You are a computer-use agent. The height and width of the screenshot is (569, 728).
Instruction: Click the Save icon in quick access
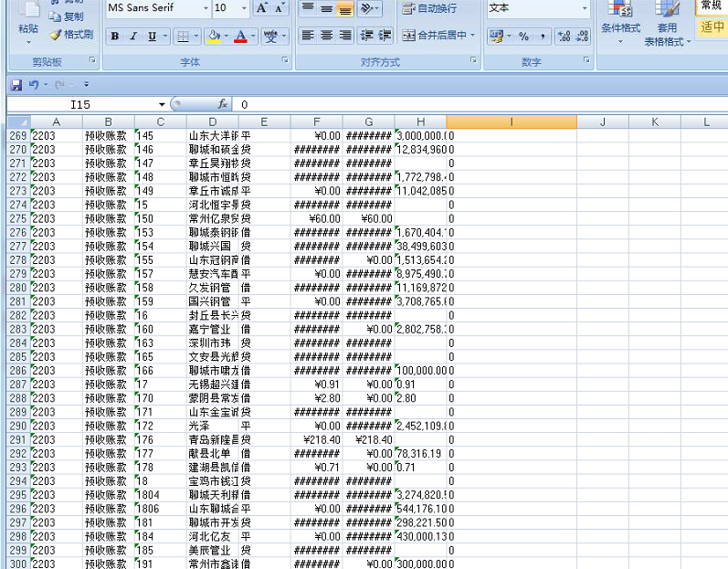pyautogui.click(x=16, y=84)
